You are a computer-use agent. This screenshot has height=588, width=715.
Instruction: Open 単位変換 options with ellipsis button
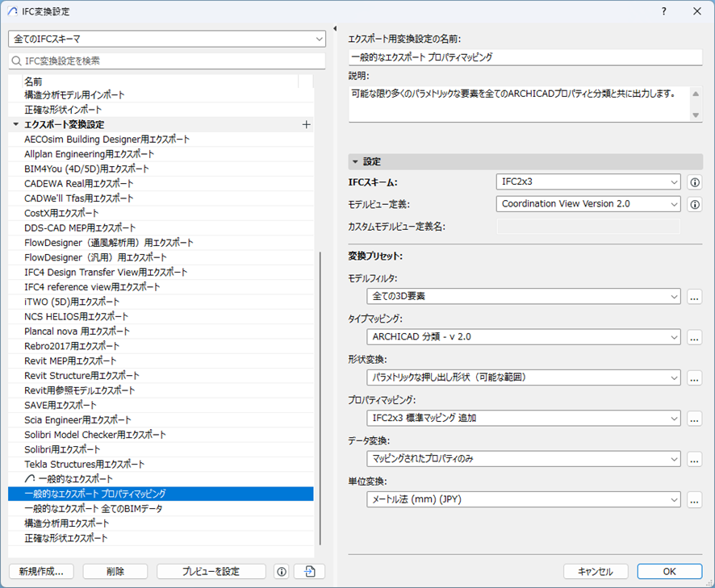(695, 500)
